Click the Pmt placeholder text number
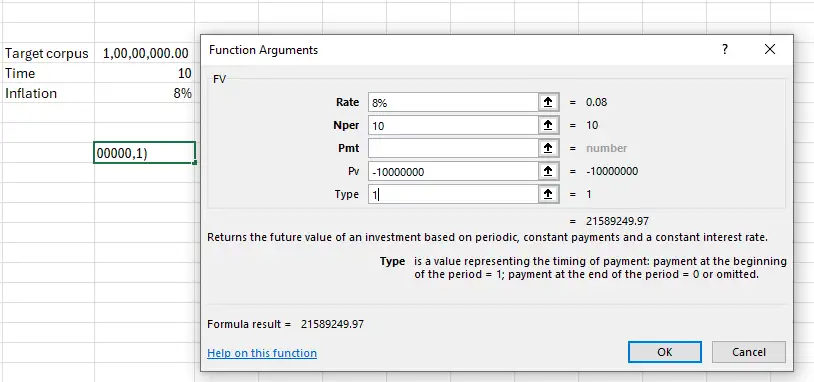 click(606, 148)
